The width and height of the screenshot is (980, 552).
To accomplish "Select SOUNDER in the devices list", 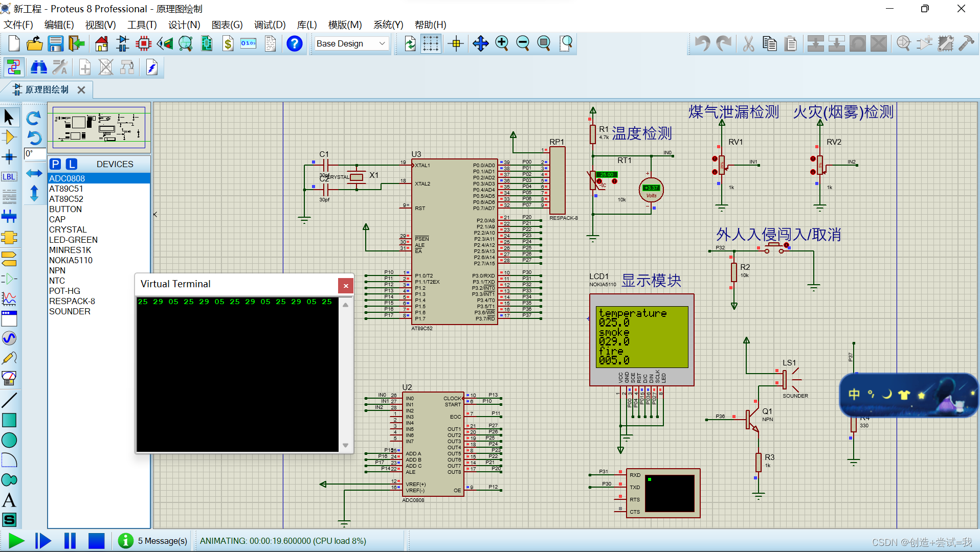I will pos(99,311).
